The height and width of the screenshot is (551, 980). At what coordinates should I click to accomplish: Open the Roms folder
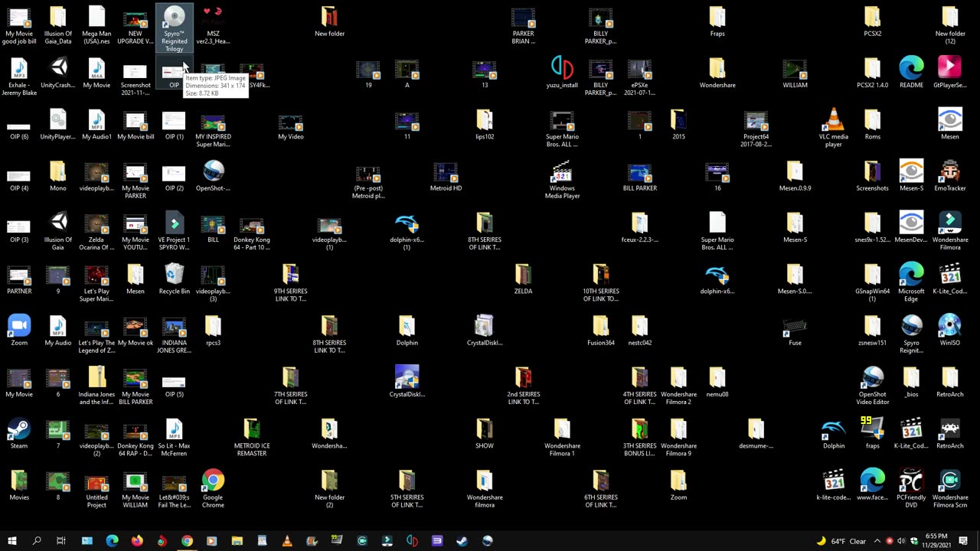[x=872, y=125]
